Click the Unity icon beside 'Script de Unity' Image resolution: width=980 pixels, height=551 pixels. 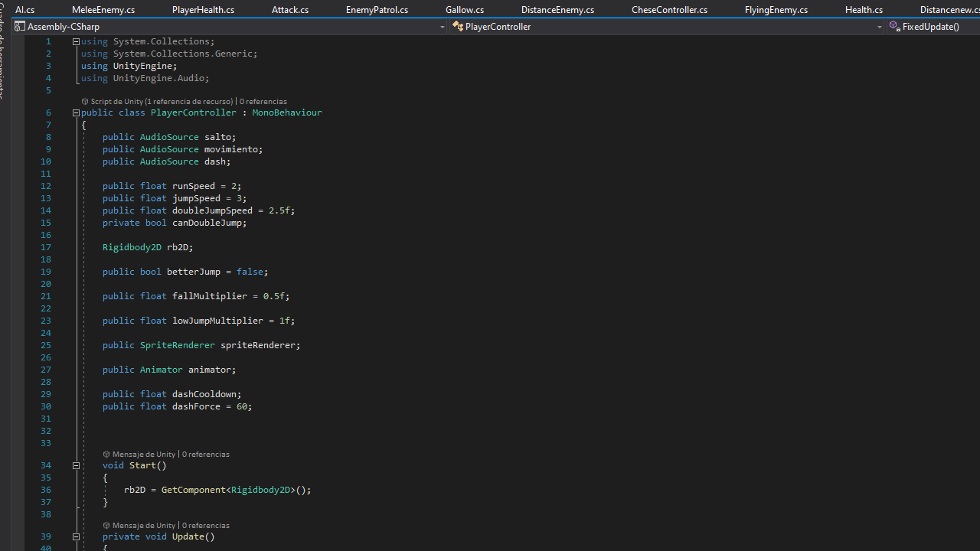(x=85, y=102)
